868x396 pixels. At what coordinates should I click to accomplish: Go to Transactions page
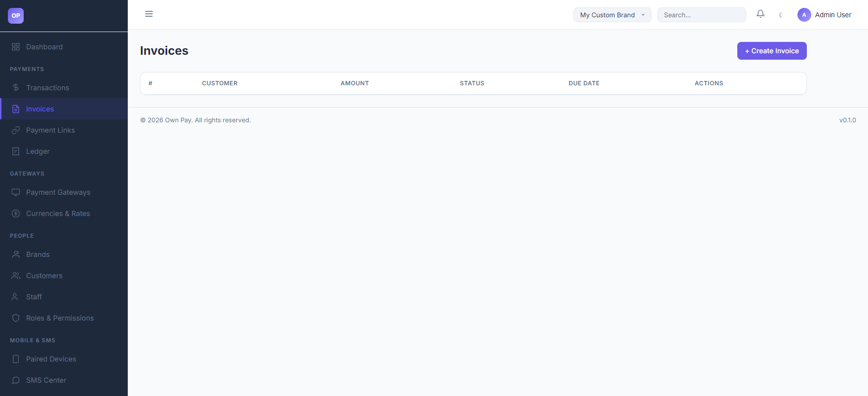tap(64, 88)
